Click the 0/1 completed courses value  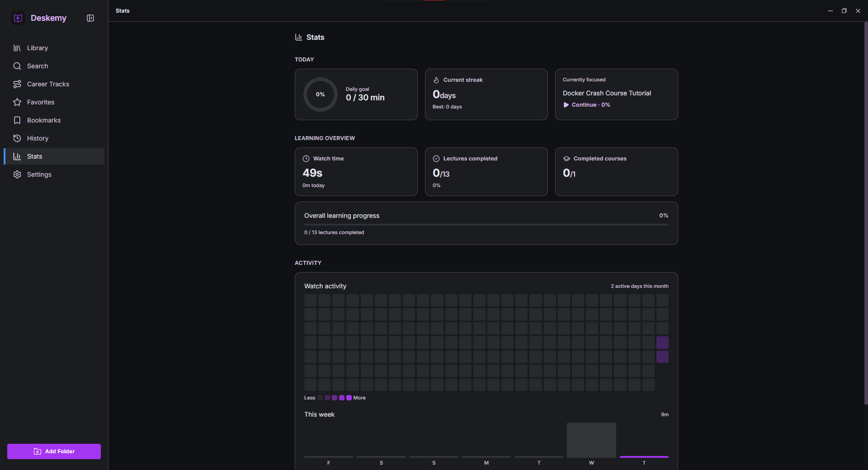click(x=569, y=173)
